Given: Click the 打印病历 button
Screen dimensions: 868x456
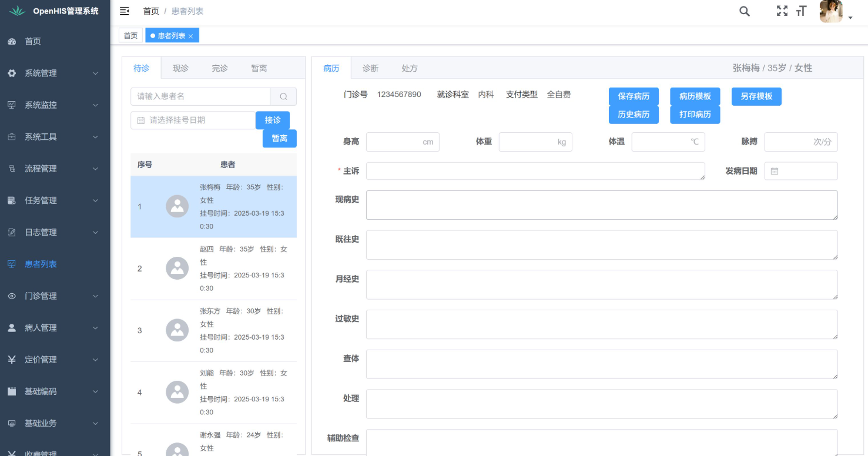Looking at the screenshot, I should tap(695, 115).
